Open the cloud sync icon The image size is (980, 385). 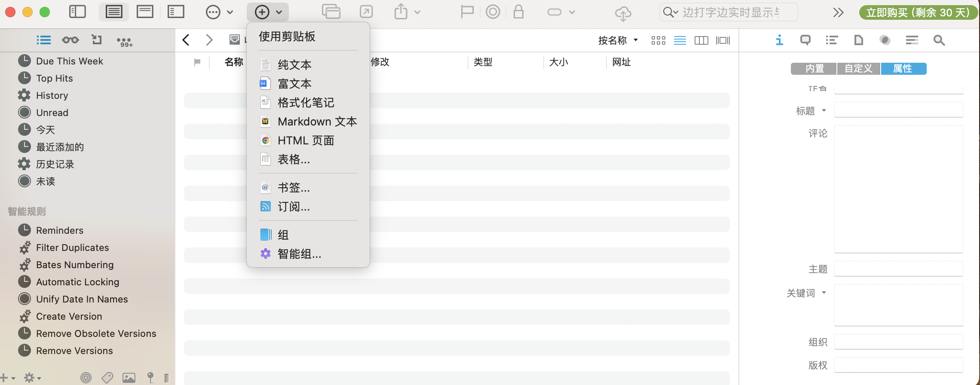[623, 13]
